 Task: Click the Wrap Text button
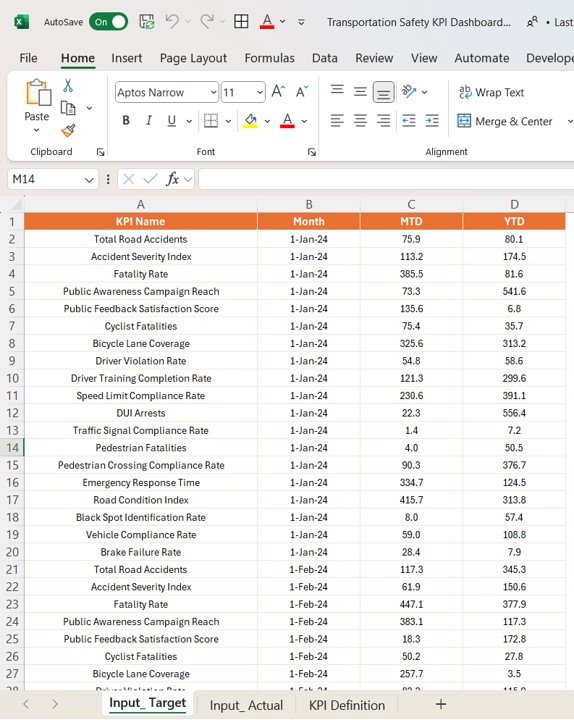[491, 92]
